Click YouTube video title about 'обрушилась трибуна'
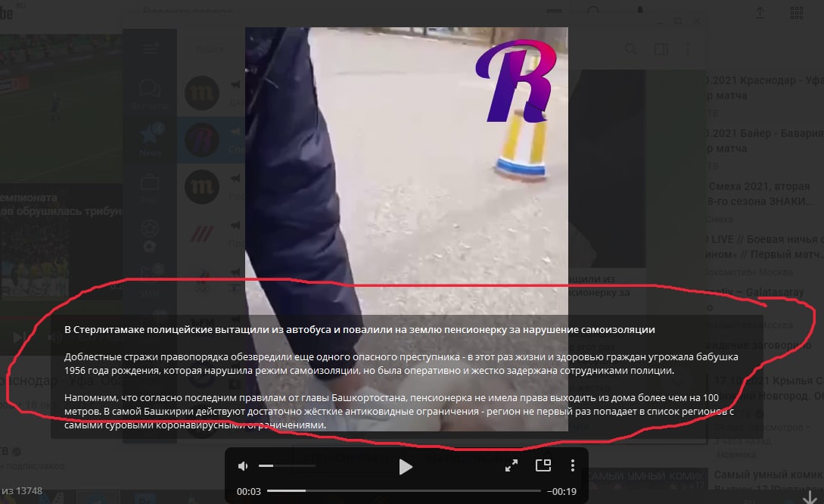Image resolution: width=824 pixels, height=504 pixels. tap(61, 204)
